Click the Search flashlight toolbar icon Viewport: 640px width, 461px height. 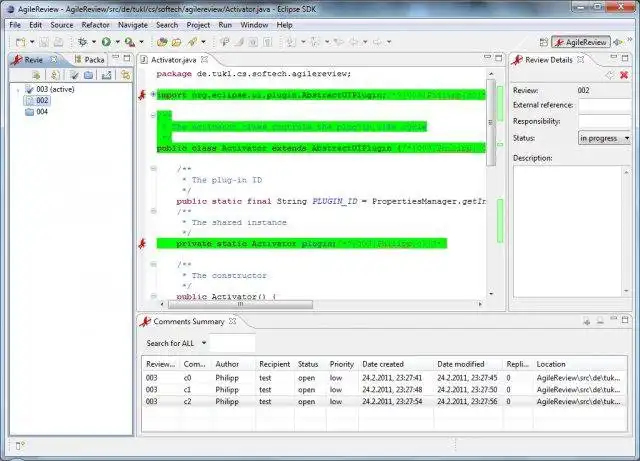192,42
